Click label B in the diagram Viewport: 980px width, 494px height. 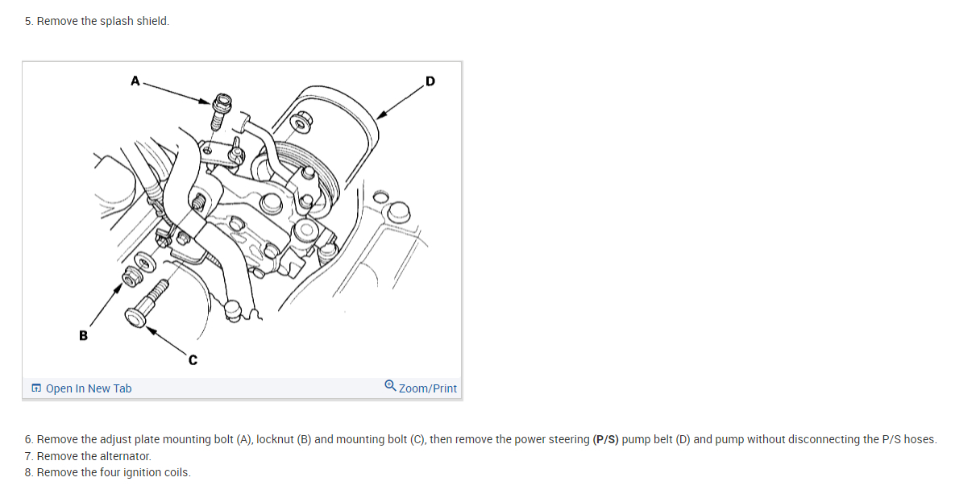(x=83, y=335)
